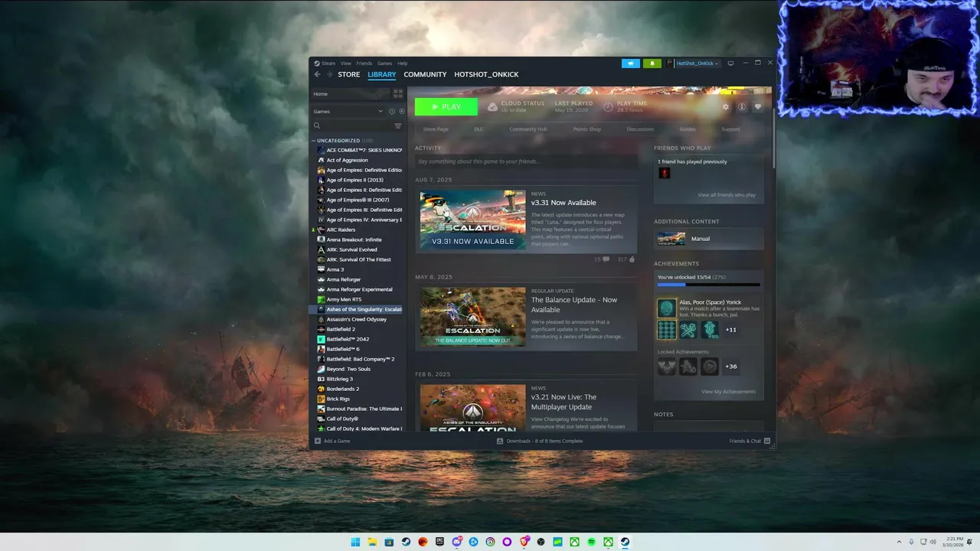Open the Manual additional content item

709,239
